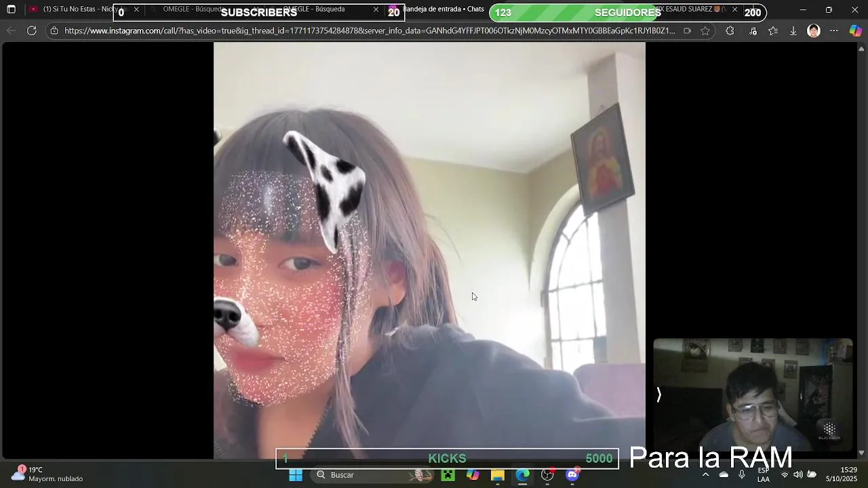Open the Wi-Fi network tray icon

coord(785,474)
